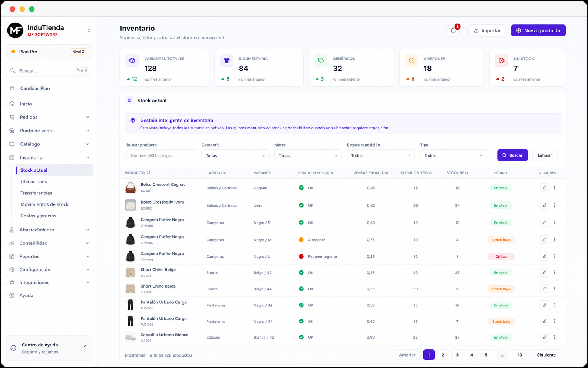
Task: Click the Pedidos cart icon
Action: pyautogui.click(x=12, y=117)
